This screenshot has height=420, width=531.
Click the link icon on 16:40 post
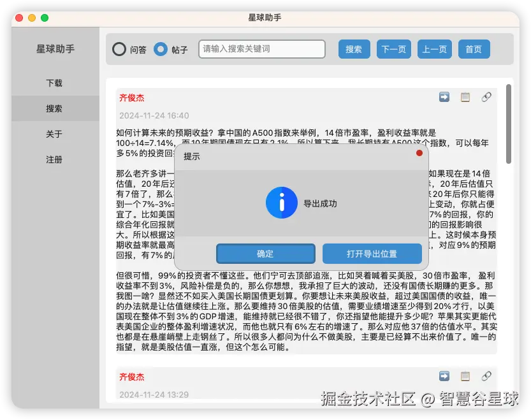point(486,97)
